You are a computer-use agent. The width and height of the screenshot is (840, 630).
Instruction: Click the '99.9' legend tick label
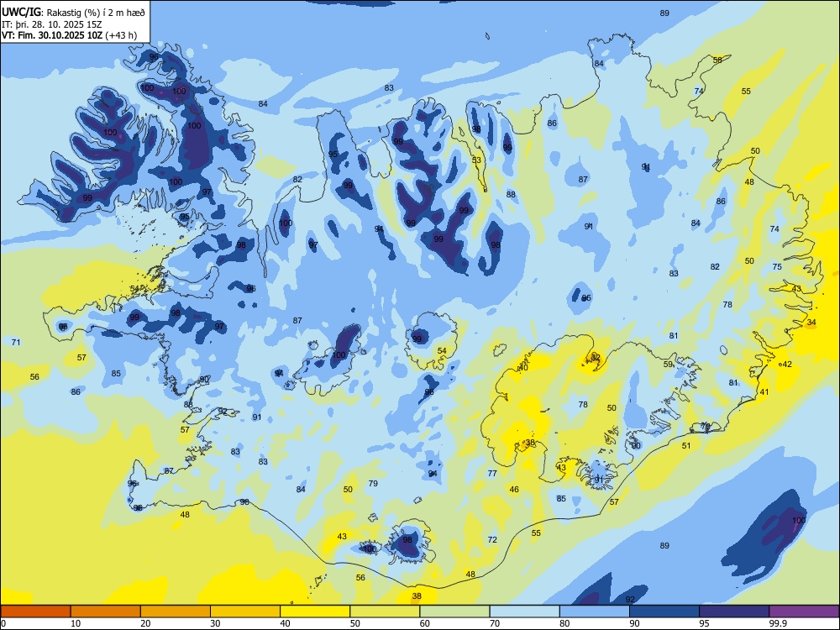(777, 623)
